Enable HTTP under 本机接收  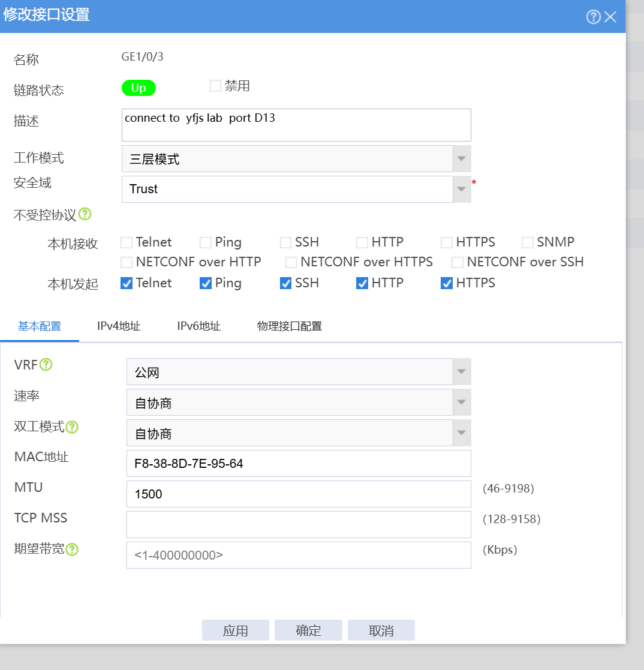point(362,242)
